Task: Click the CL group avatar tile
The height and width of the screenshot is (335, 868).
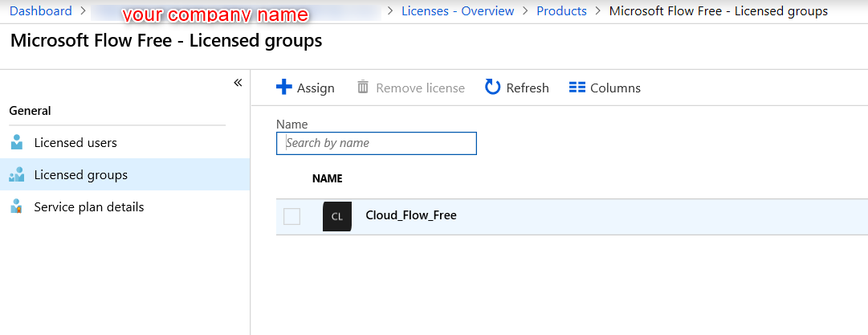Action: tap(337, 216)
